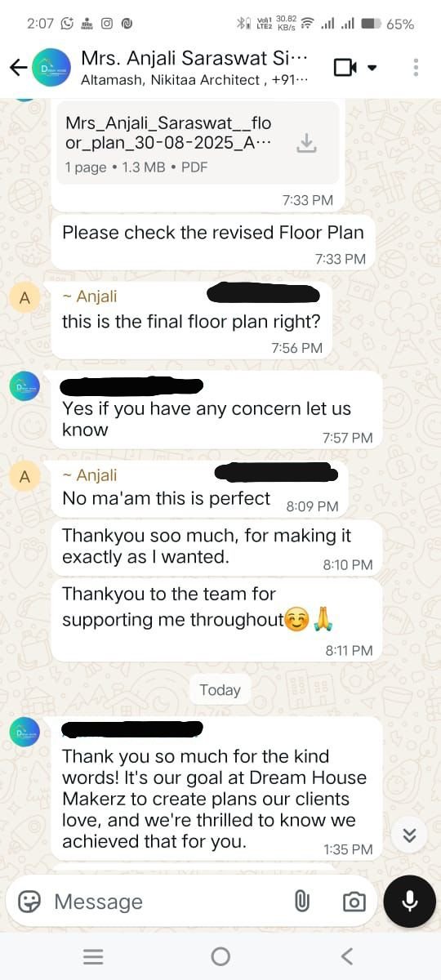Image resolution: width=441 pixels, height=980 pixels.
Task: Tap the Android home button
Action: [220, 956]
